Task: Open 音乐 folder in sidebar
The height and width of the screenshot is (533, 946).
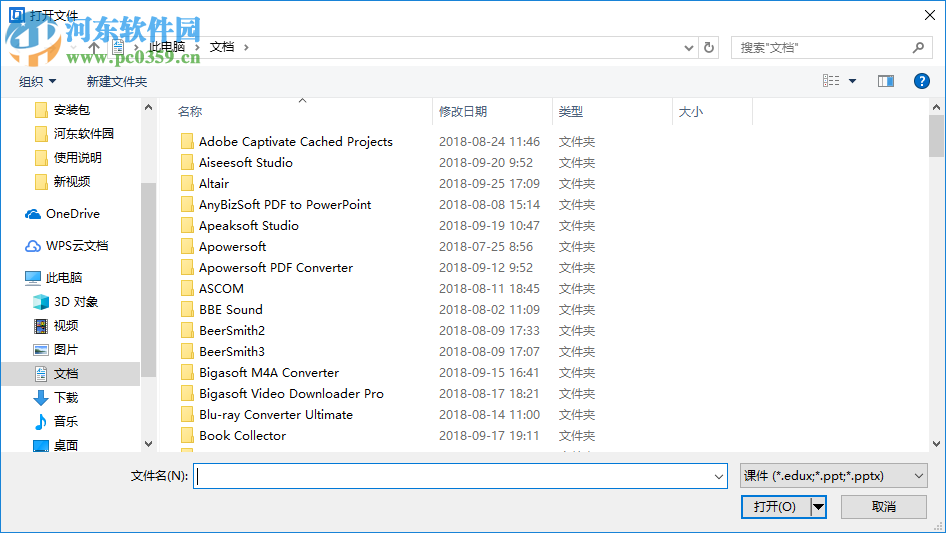Action: (x=56, y=421)
